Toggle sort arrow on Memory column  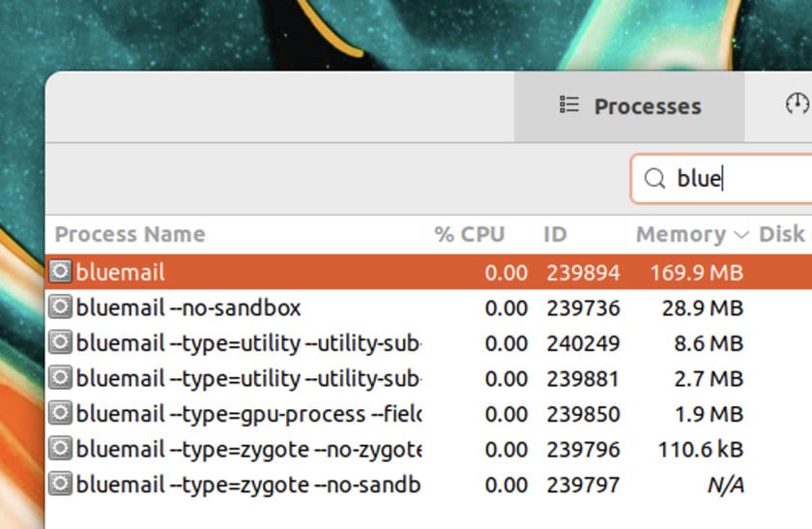point(741,235)
